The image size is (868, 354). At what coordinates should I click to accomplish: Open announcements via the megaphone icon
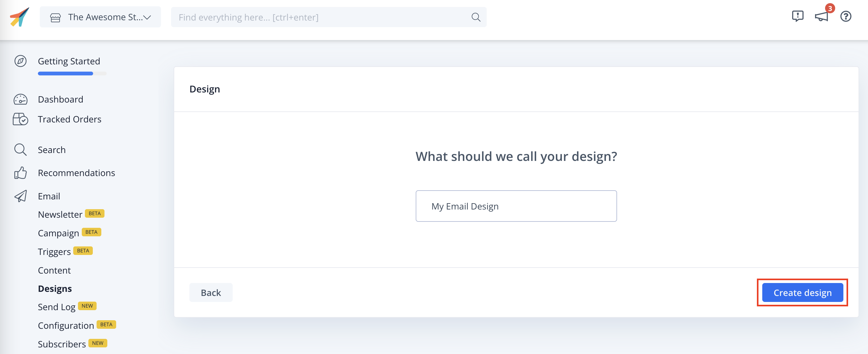pos(821,17)
